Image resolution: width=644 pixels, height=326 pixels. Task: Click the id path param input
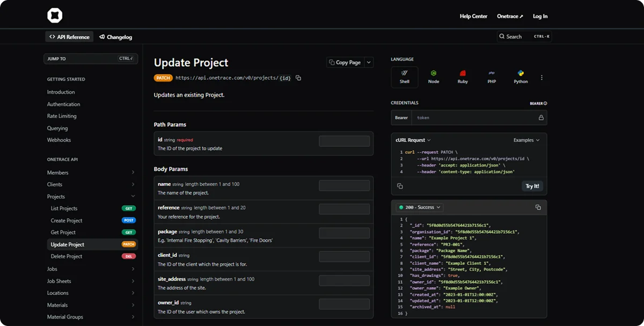pyautogui.click(x=345, y=141)
